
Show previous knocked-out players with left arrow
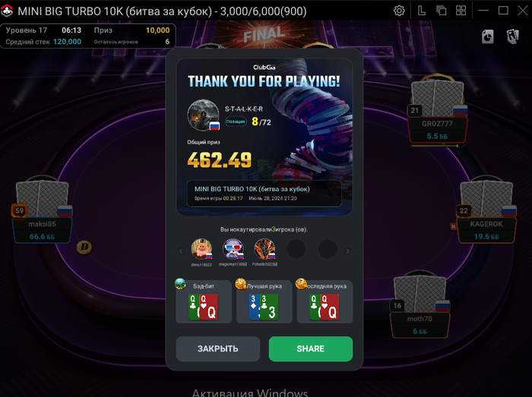pyautogui.click(x=181, y=251)
